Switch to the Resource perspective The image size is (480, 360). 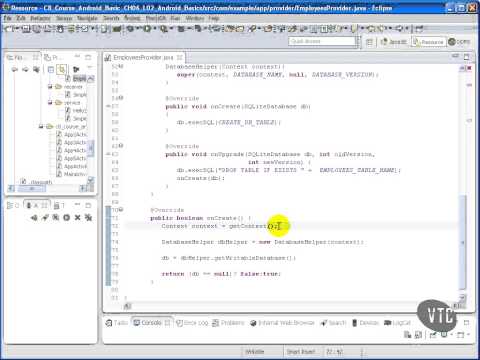click(x=429, y=42)
